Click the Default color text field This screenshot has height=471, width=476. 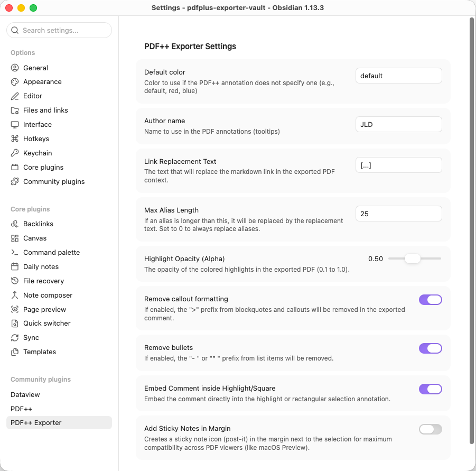click(x=398, y=76)
